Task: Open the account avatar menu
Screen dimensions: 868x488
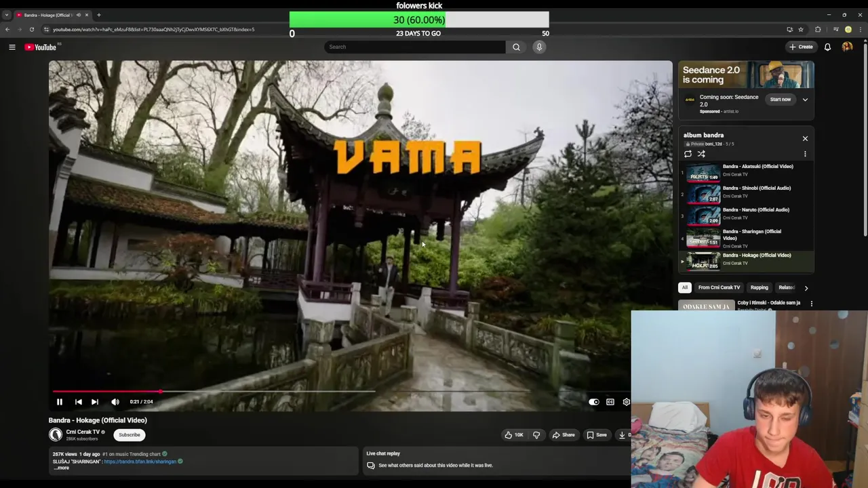Action: [847, 47]
